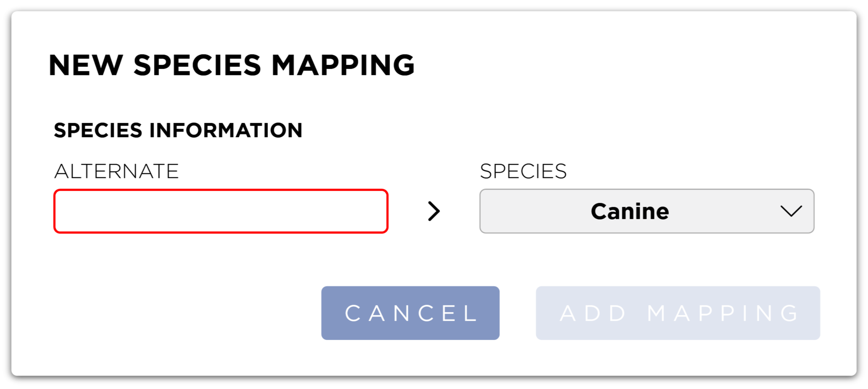
Task: Focus the empty Alternate text field
Action: [x=221, y=211]
